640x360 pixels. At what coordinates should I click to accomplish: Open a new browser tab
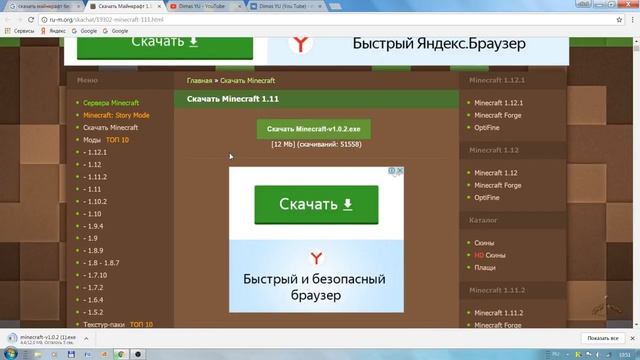335,7
